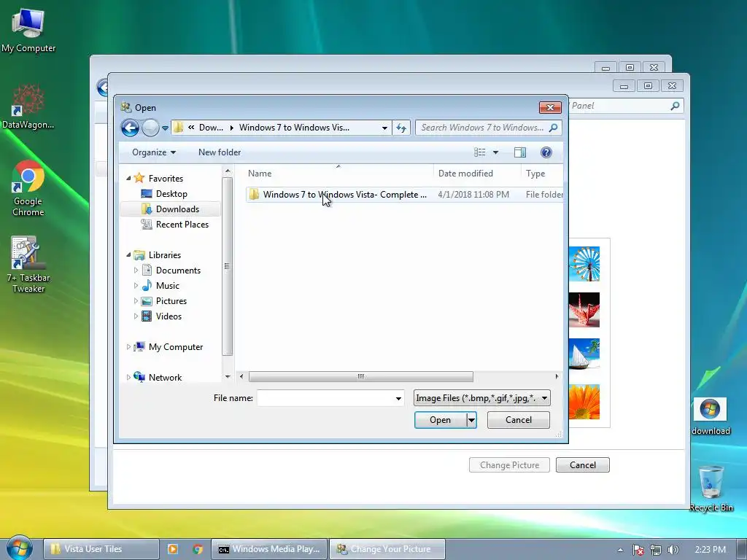Collapse the Favorites tree arrow

point(128,178)
